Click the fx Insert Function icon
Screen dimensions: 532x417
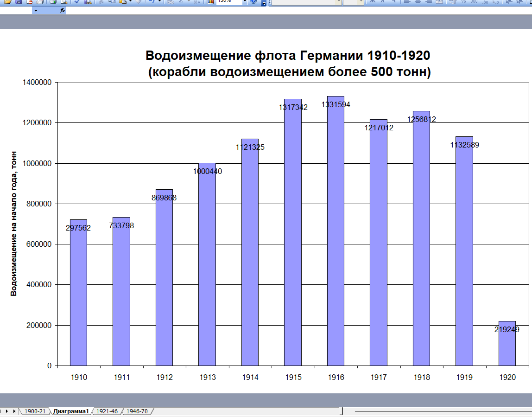point(63,10)
